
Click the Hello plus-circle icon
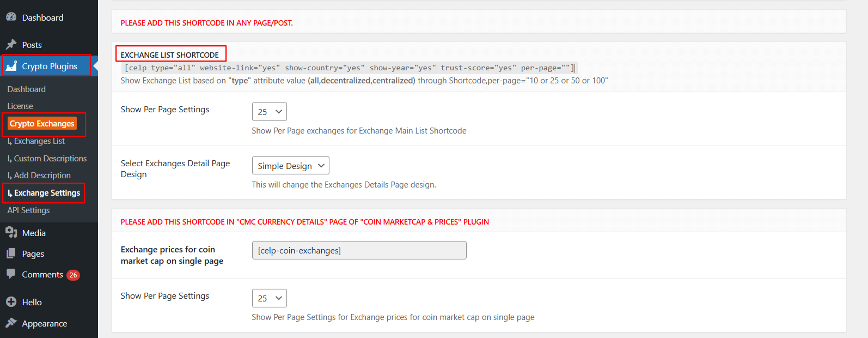pos(11,302)
